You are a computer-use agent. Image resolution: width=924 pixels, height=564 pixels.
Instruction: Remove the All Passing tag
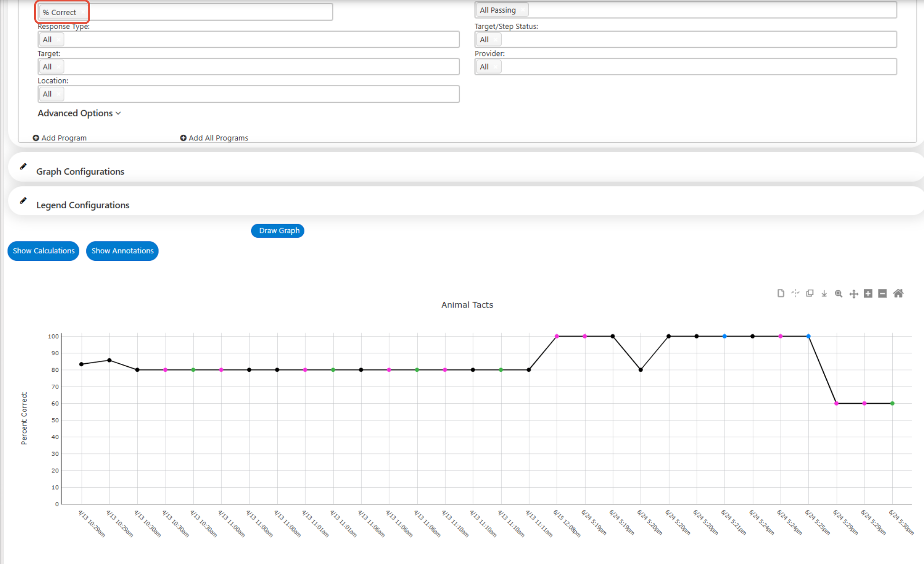tap(522, 10)
